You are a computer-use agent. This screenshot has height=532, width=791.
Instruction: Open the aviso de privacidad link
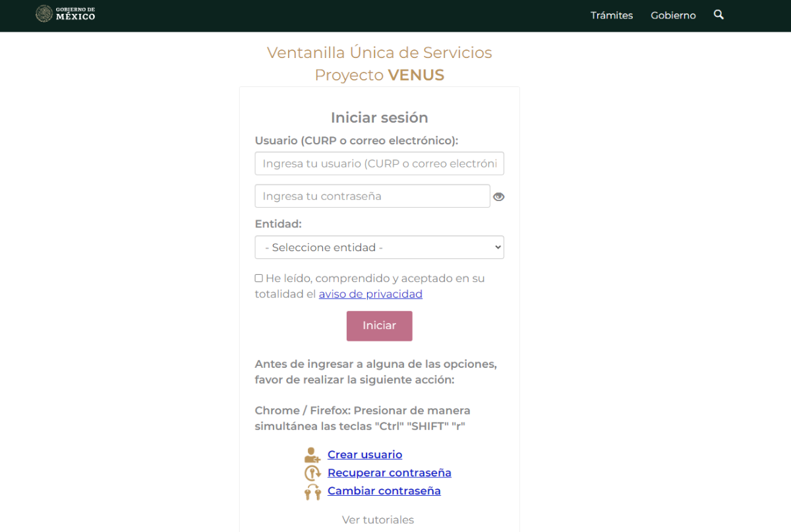pyautogui.click(x=370, y=294)
